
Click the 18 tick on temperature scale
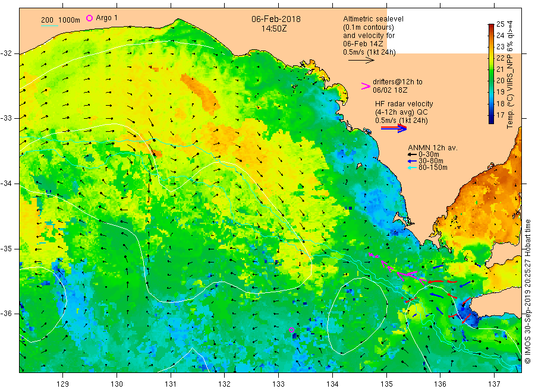(500, 103)
